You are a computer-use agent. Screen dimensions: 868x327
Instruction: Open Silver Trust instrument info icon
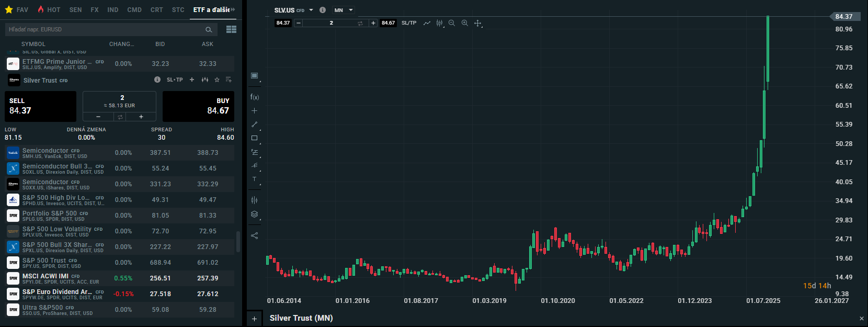coord(157,80)
